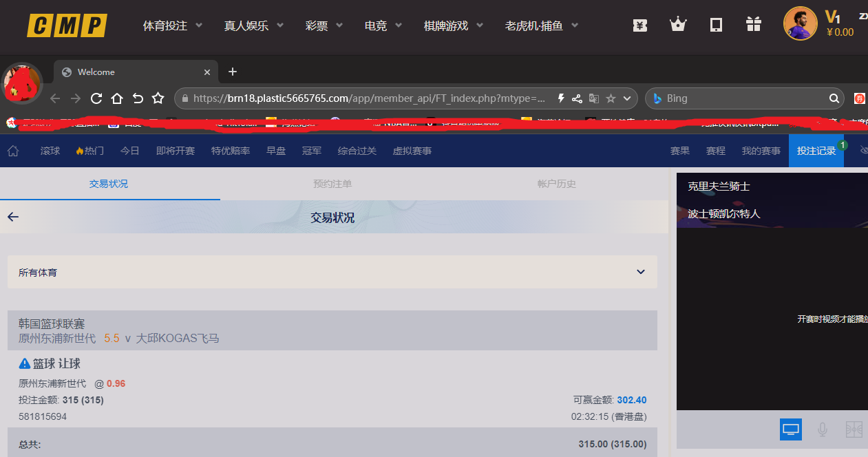The height and width of the screenshot is (457, 868).
Task: Select the 滚球 in-play menu item
Action: (50, 150)
